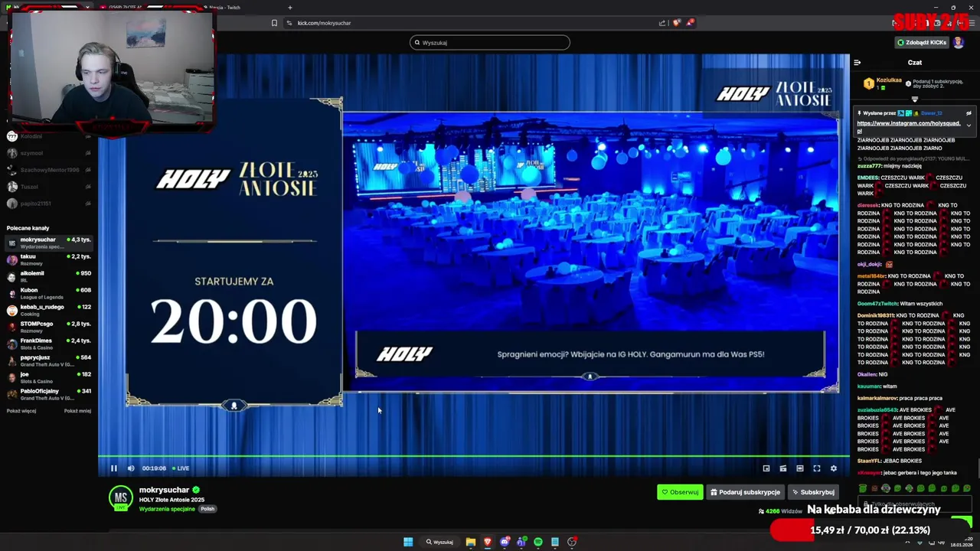The width and height of the screenshot is (980, 551).
Task: Click the mokrysuchar streamer avatar
Action: (120, 498)
